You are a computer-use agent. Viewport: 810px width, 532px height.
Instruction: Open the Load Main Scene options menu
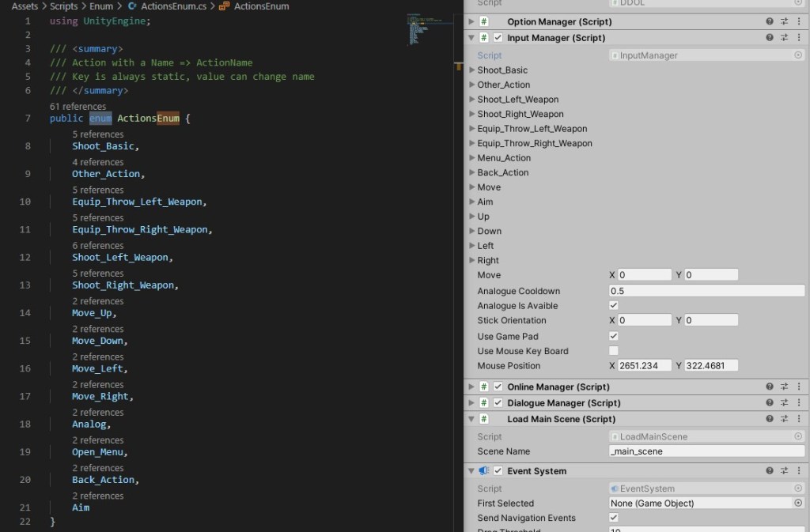pyautogui.click(x=799, y=420)
